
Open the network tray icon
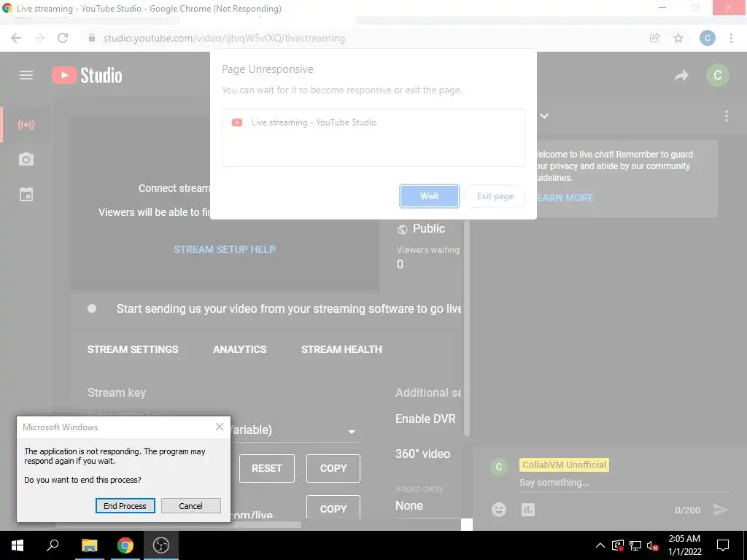tap(635, 545)
